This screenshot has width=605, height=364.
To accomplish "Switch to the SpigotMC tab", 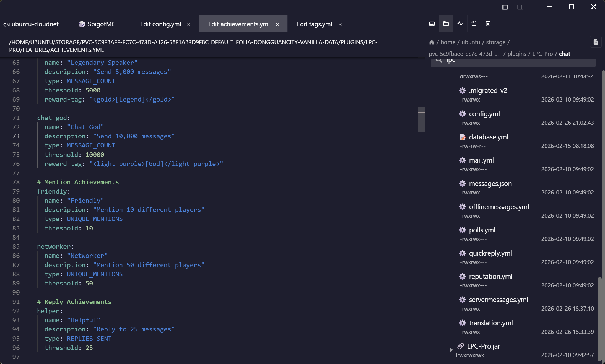I will (x=101, y=24).
